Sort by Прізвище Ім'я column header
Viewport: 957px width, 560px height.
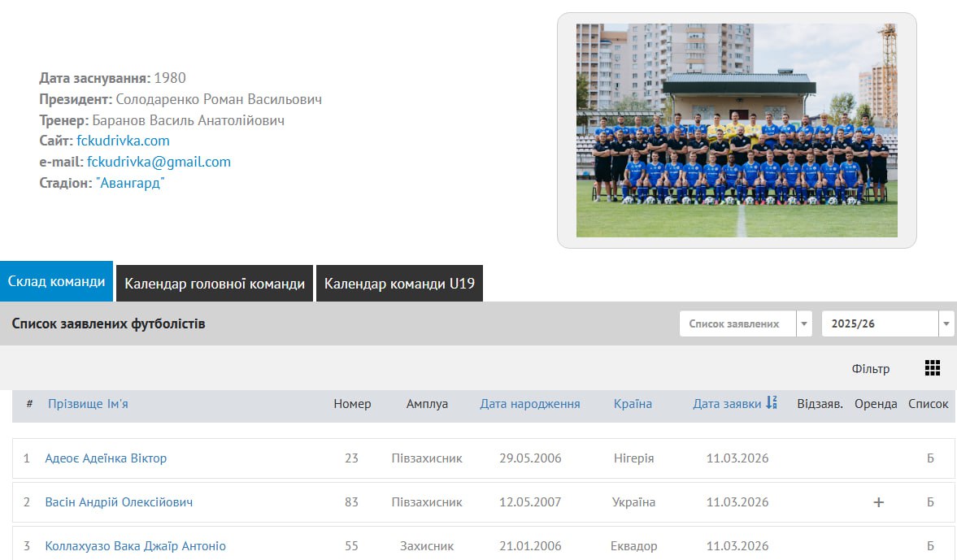click(88, 404)
